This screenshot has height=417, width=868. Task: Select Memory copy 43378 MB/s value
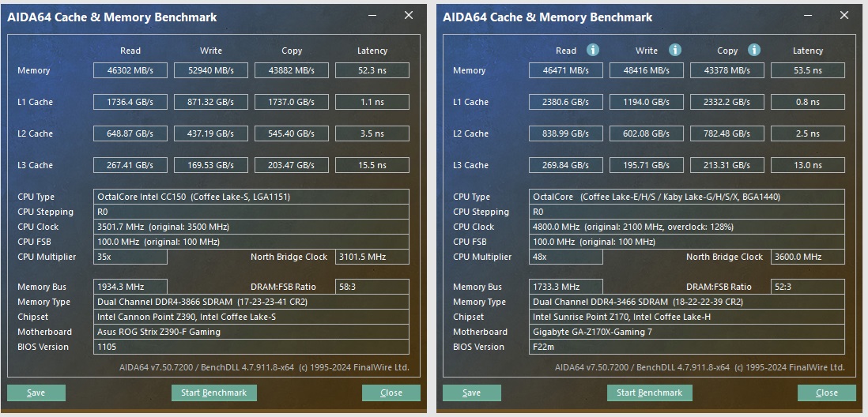pyautogui.click(x=726, y=70)
